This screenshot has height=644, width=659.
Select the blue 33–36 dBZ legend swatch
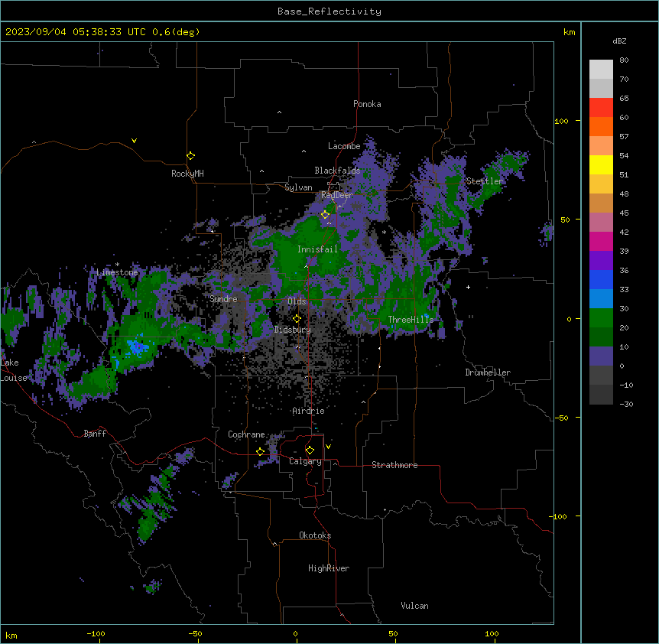coord(601,279)
